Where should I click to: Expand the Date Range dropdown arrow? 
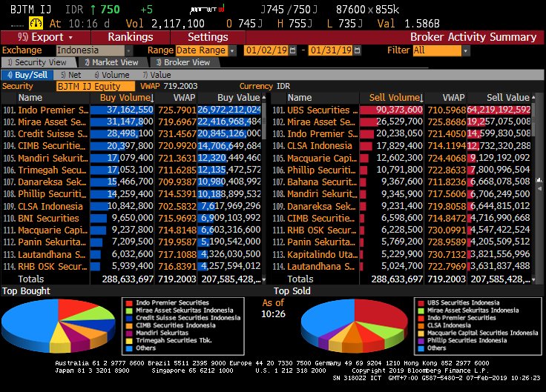coord(232,51)
